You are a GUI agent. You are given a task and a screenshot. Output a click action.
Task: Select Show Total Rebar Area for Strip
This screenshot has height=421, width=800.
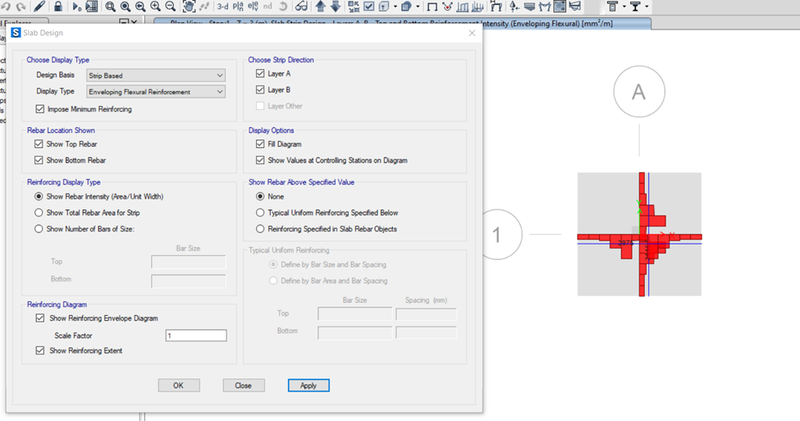[x=40, y=213]
